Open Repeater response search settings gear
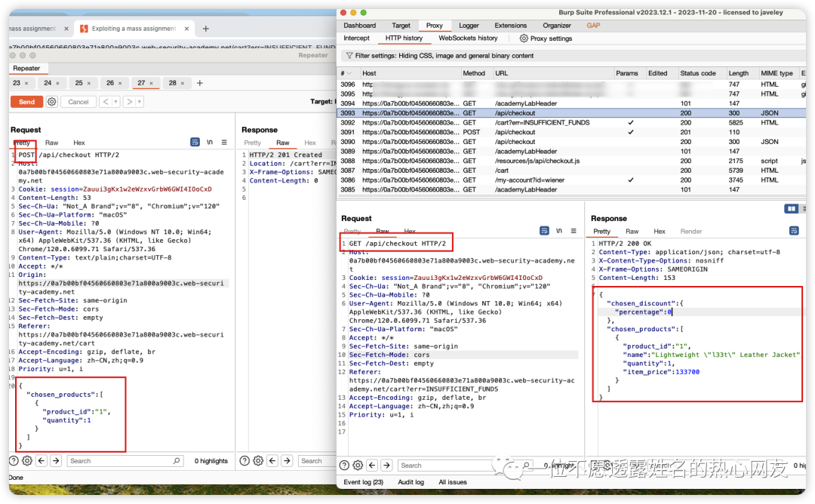This screenshot has height=504, width=815. (x=258, y=460)
